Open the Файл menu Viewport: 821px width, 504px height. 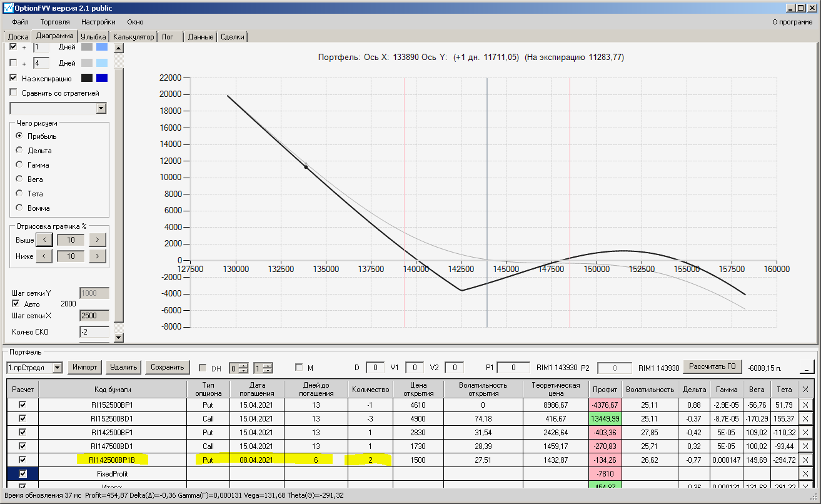[x=20, y=22]
